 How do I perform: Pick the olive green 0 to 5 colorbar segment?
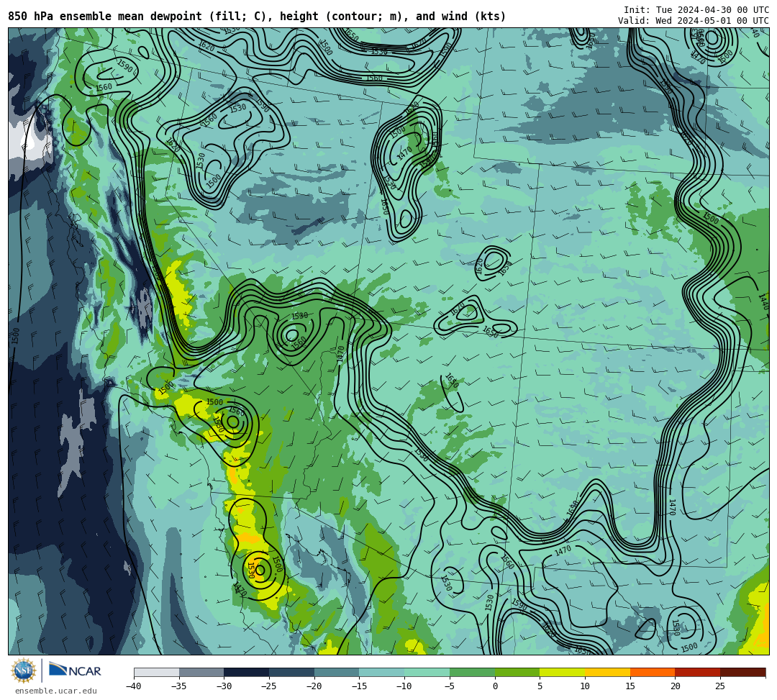(x=517, y=672)
